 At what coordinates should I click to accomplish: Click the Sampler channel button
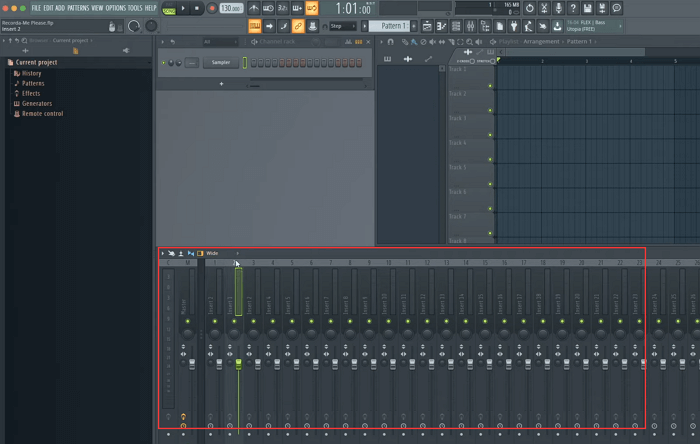coord(221,62)
